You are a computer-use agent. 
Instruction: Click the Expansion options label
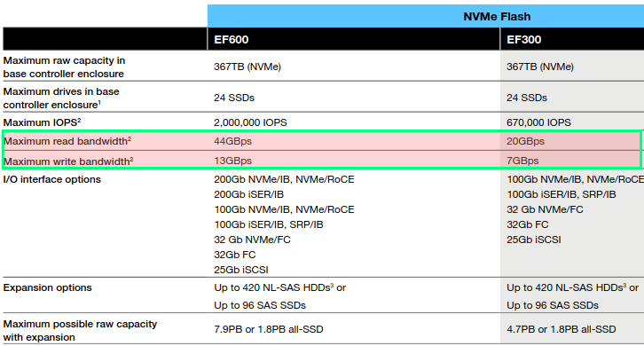pos(47,287)
